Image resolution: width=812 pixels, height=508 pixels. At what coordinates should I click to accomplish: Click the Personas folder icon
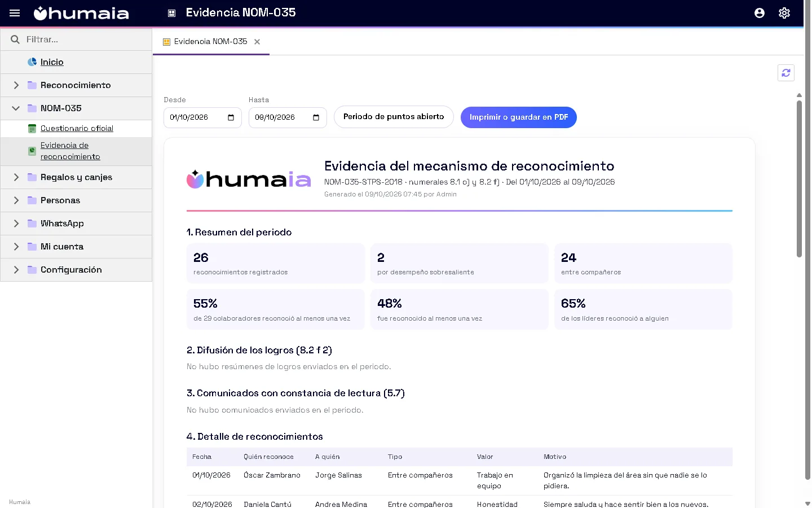(x=32, y=200)
